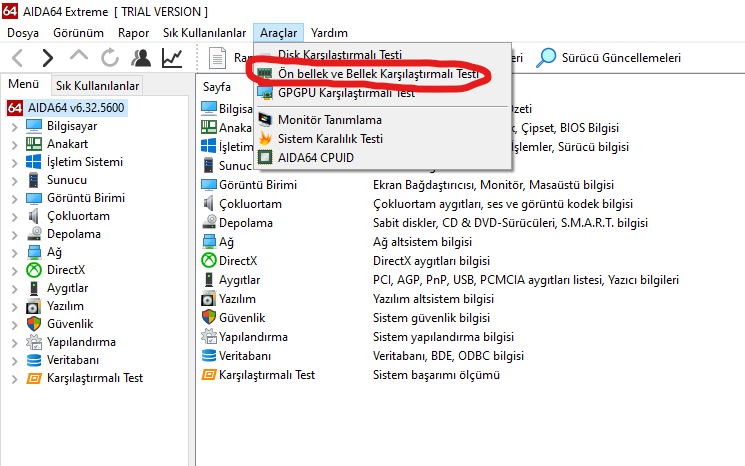Click the Karşılaştırmalı Test orange icon in tree
Viewport: 745px width, 466px height.
tap(34, 378)
